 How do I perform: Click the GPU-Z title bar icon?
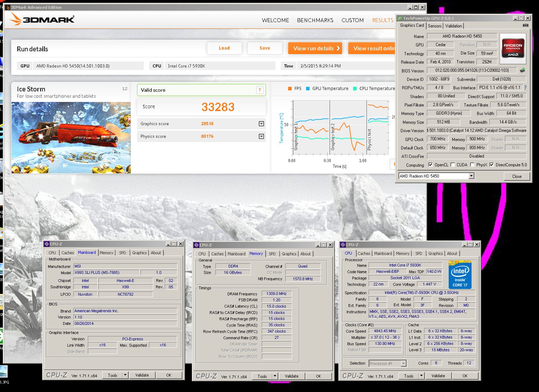click(x=400, y=18)
